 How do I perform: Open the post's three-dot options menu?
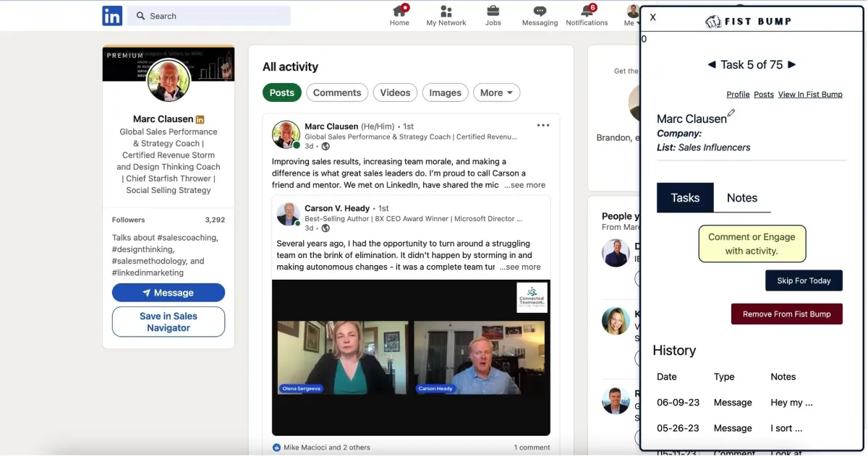(543, 126)
